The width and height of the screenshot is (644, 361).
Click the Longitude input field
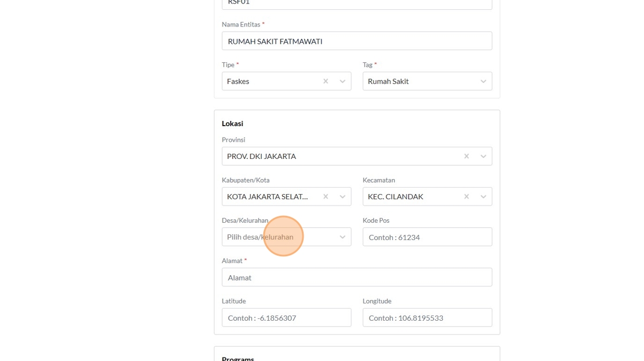point(427,317)
